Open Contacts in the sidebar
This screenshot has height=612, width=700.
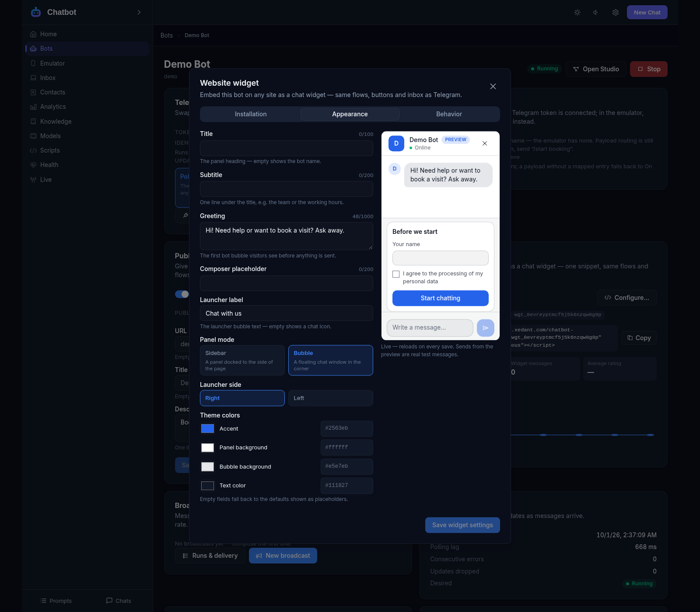[87, 92]
